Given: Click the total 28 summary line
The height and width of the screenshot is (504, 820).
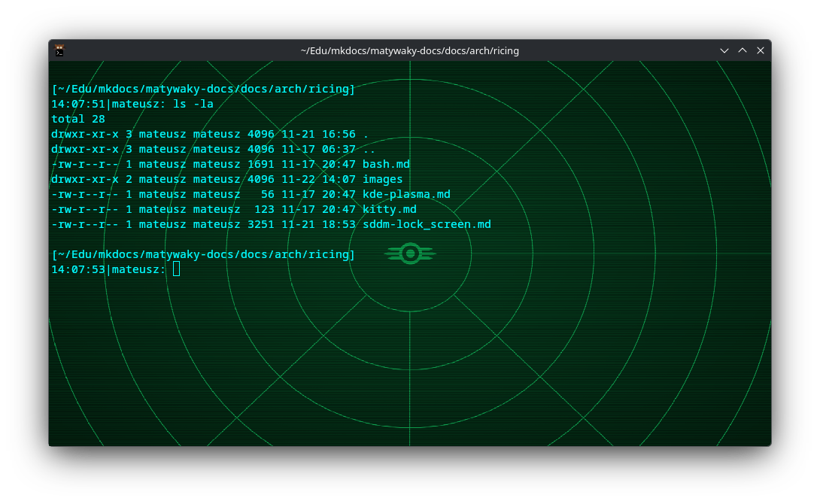Looking at the screenshot, I should pyautogui.click(x=77, y=119).
